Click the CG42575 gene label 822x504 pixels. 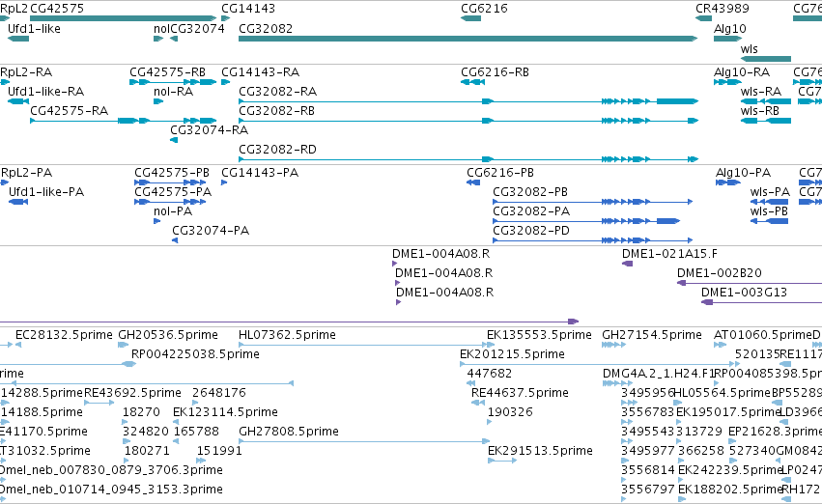[x=57, y=9]
